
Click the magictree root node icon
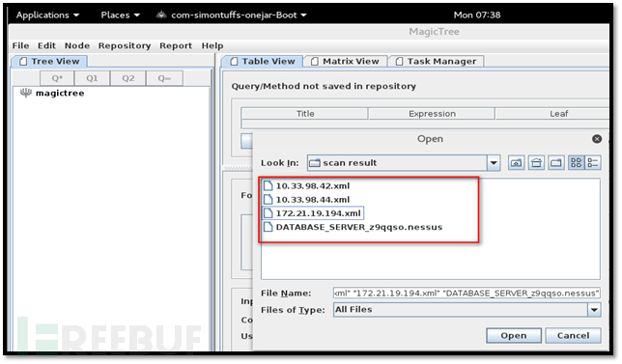click(x=26, y=93)
